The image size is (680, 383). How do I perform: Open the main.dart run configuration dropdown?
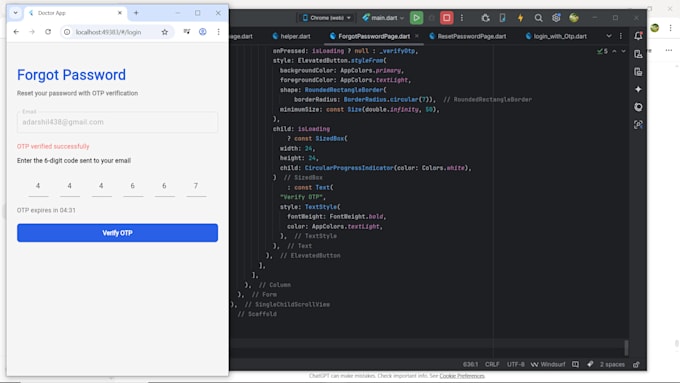point(383,18)
